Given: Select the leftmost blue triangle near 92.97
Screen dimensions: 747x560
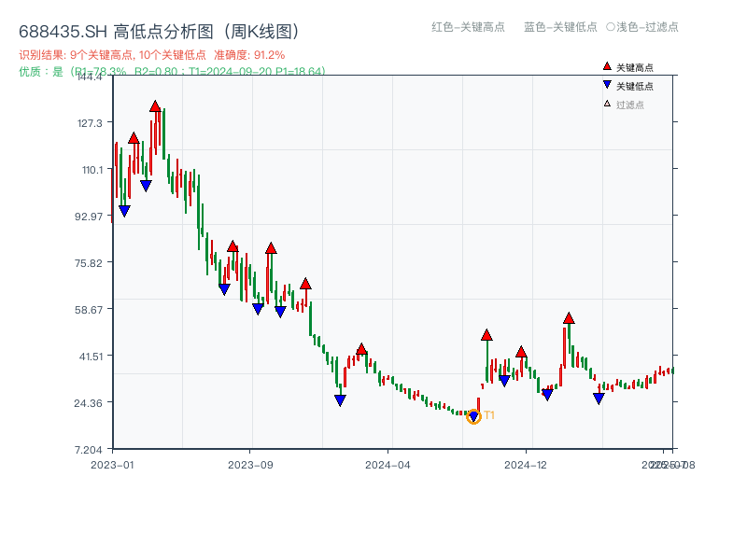Looking at the screenshot, I should (x=123, y=212).
